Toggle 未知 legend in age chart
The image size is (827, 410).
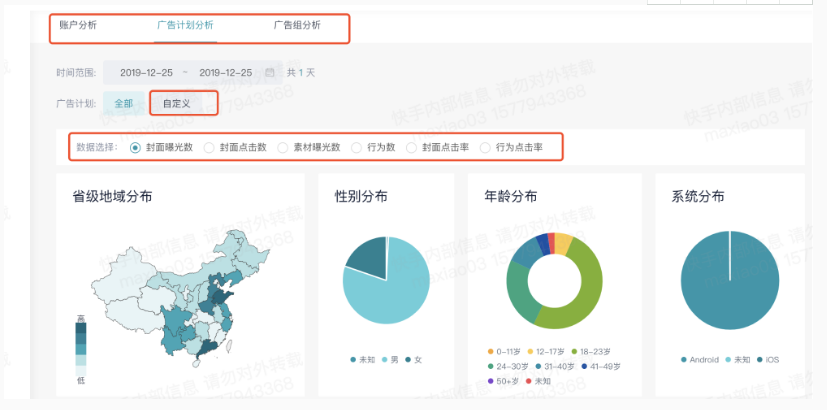tap(538, 380)
